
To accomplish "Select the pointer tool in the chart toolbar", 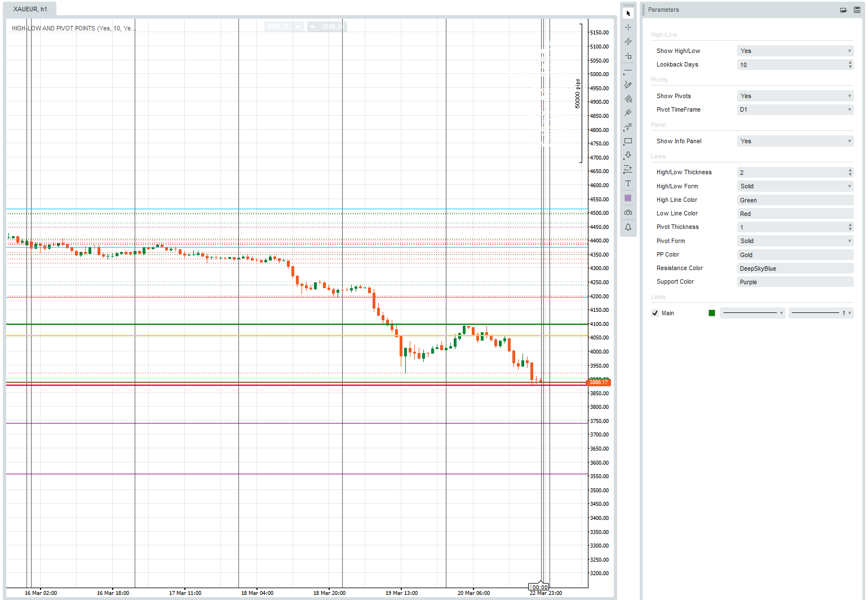I will click(x=628, y=12).
